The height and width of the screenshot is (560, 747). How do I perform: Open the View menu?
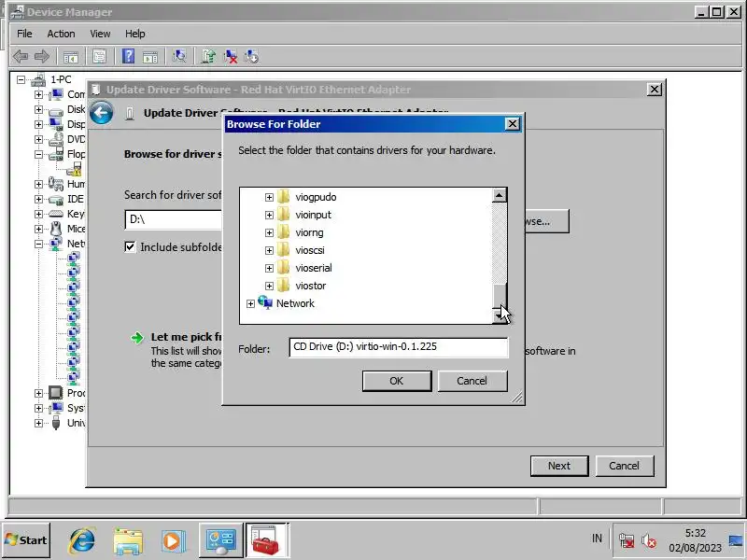pos(100,34)
